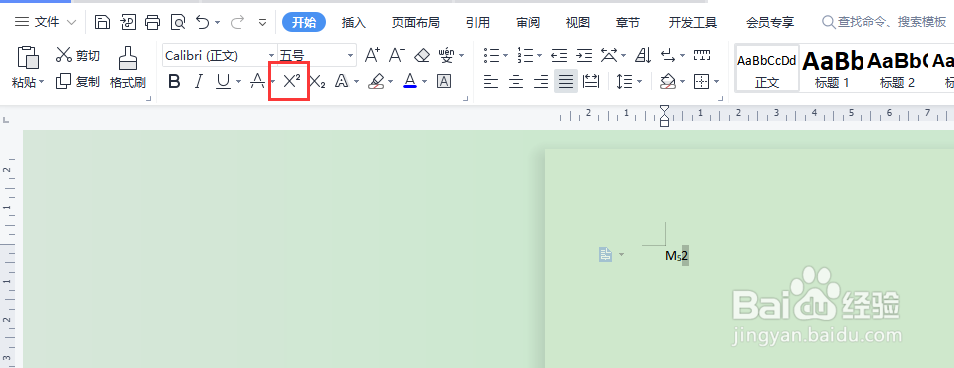The height and width of the screenshot is (368, 954).
Task: Increase paragraph indent
Action: (584, 55)
